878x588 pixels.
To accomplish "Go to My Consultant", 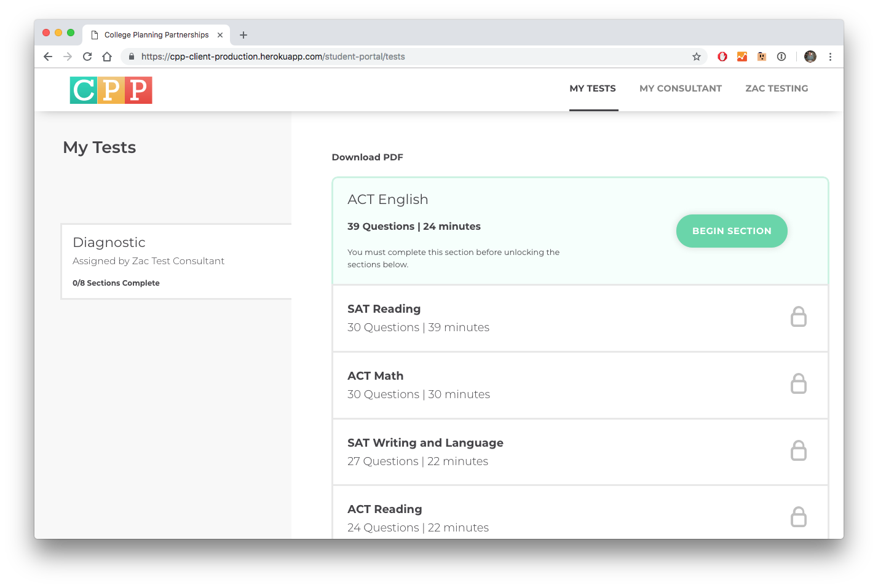I will pyautogui.click(x=681, y=88).
